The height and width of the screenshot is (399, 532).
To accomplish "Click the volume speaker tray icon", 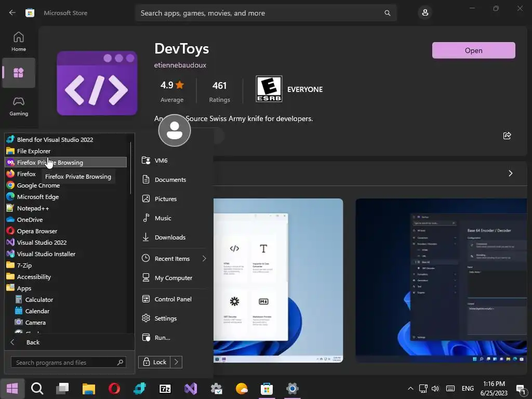I will [435, 389].
